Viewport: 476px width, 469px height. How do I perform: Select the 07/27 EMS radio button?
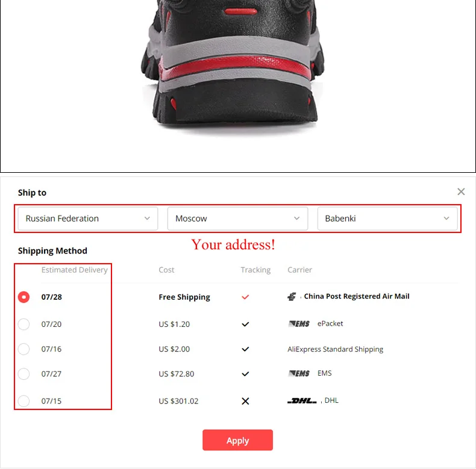(x=23, y=374)
